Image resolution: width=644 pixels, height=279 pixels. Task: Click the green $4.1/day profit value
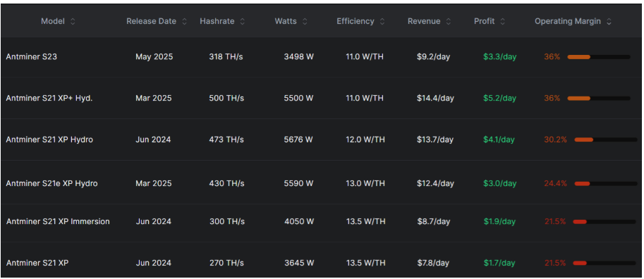coord(499,140)
